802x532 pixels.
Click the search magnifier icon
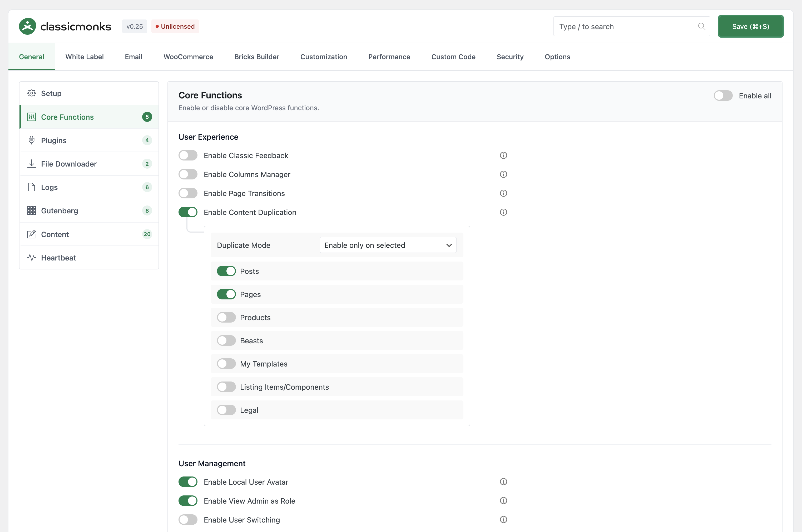[701, 26]
